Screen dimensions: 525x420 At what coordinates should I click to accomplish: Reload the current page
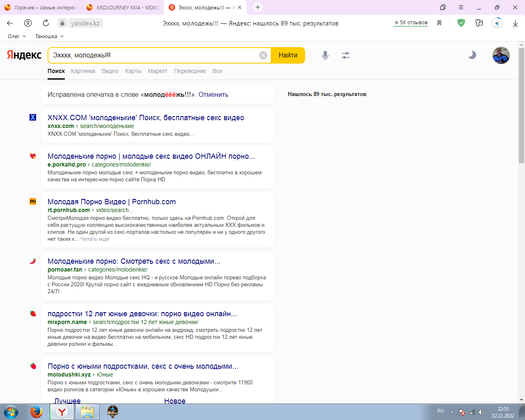46,23
